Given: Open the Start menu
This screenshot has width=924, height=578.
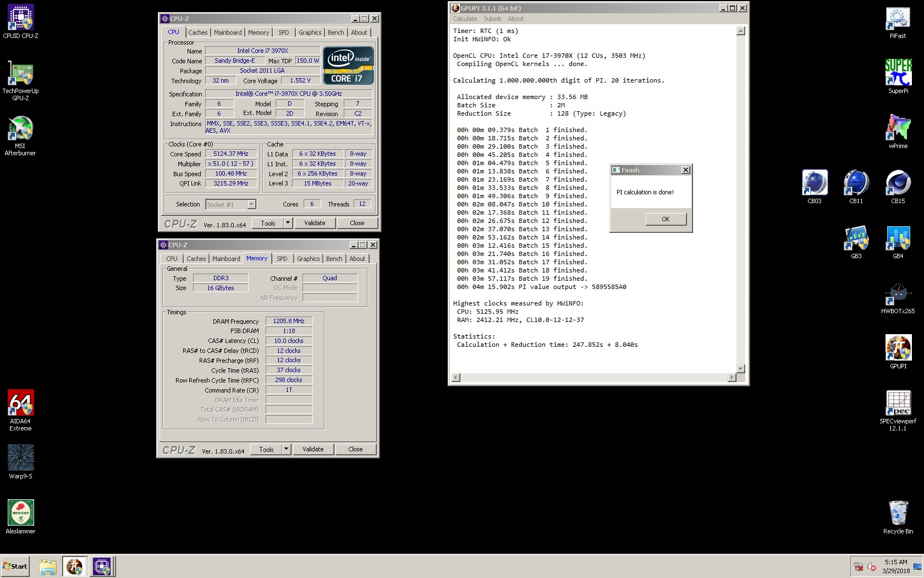Looking at the screenshot, I should click(15, 566).
